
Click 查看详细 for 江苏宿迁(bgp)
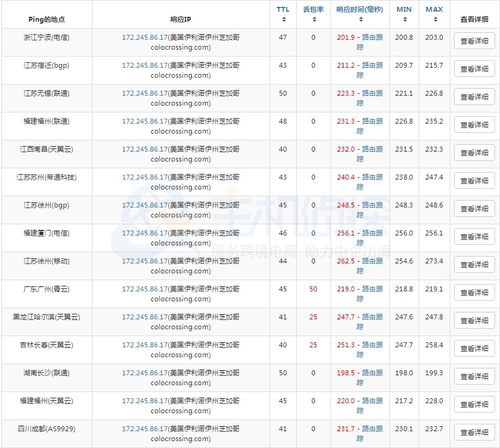point(475,69)
